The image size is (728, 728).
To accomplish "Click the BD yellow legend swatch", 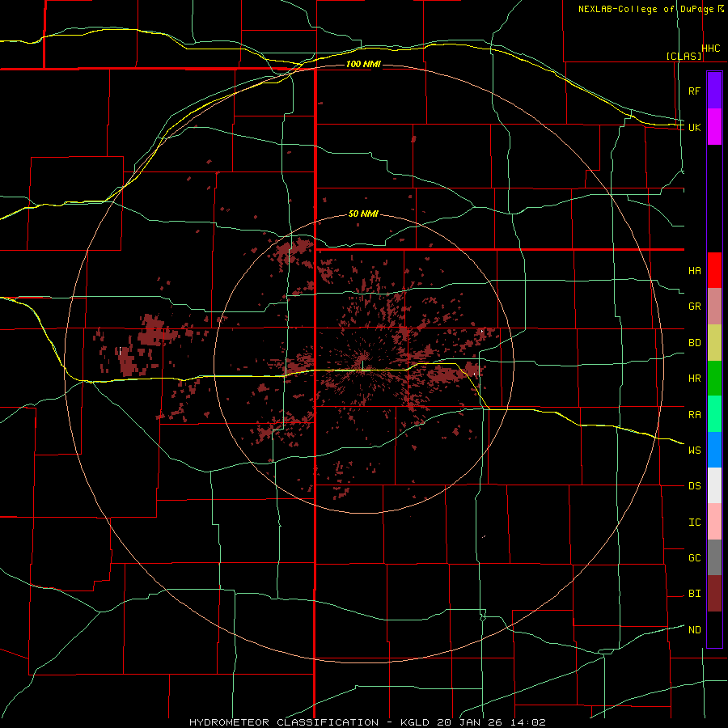I will pos(714,343).
